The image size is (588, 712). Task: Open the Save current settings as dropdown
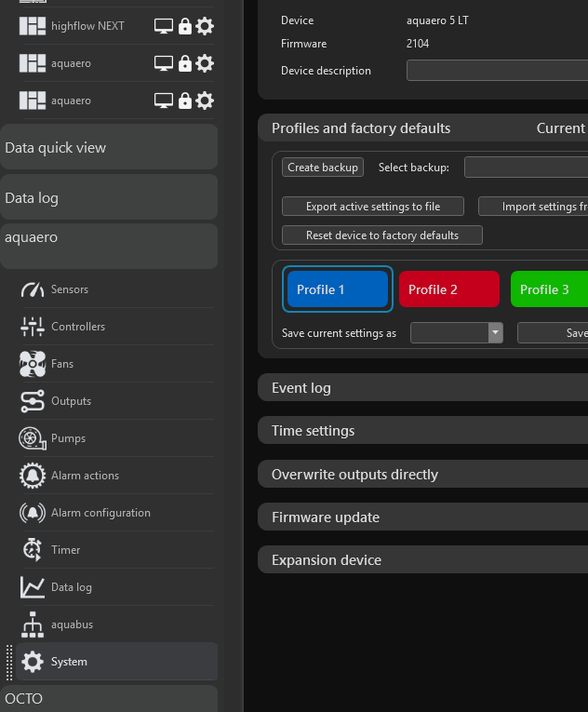(456, 333)
